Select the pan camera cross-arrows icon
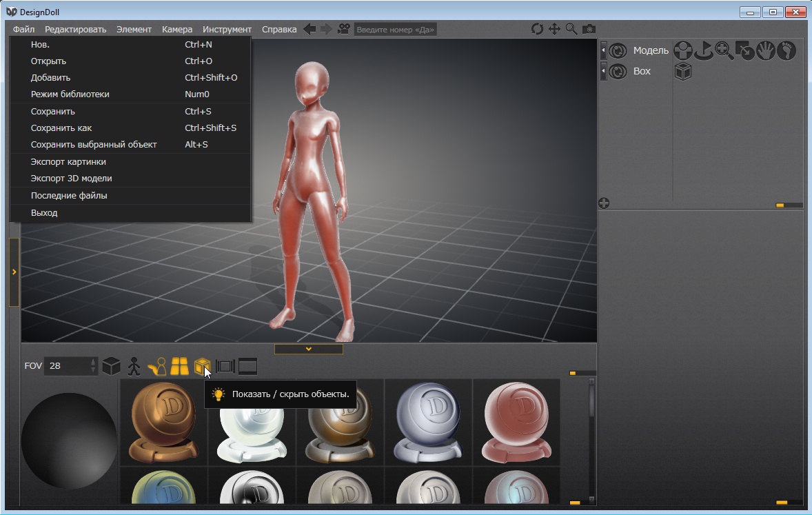This screenshot has width=812, height=515. click(554, 29)
